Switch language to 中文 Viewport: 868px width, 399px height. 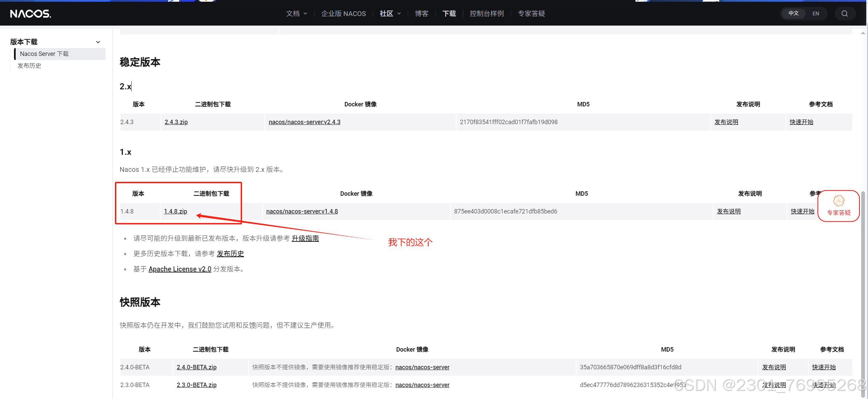pos(793,13)
